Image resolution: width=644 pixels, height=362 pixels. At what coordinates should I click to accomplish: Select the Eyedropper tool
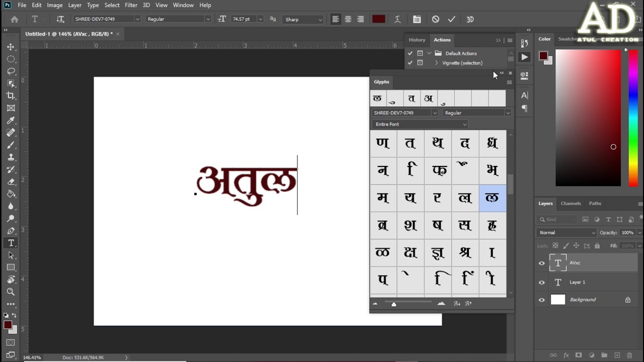(x=11, y=120)
